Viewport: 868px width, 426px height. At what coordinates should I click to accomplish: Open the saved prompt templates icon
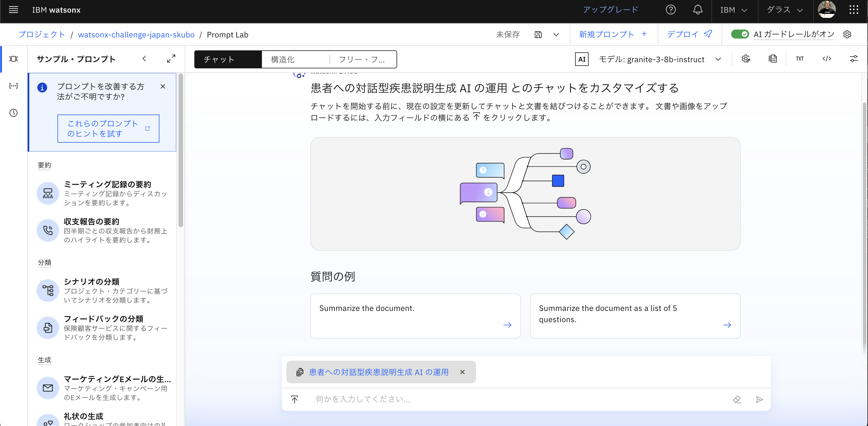[772, 59]
